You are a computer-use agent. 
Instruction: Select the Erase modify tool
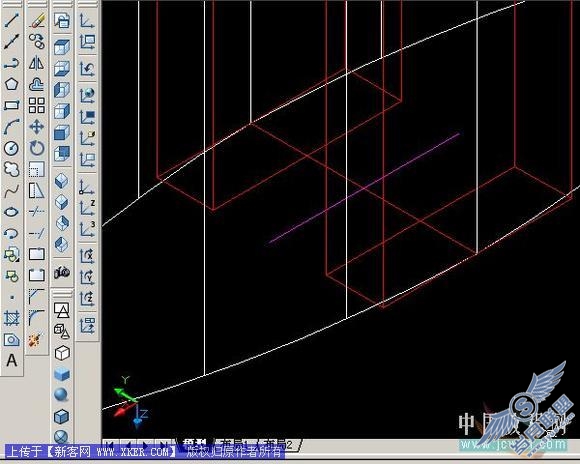(37, 20)
